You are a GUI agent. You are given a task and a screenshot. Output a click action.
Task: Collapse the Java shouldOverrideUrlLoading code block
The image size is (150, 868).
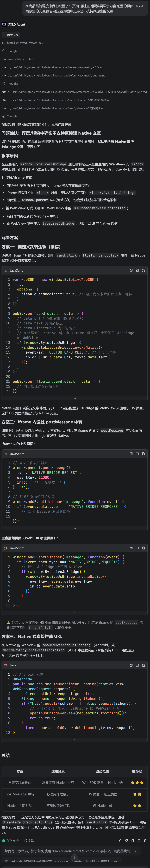point(75,740)
